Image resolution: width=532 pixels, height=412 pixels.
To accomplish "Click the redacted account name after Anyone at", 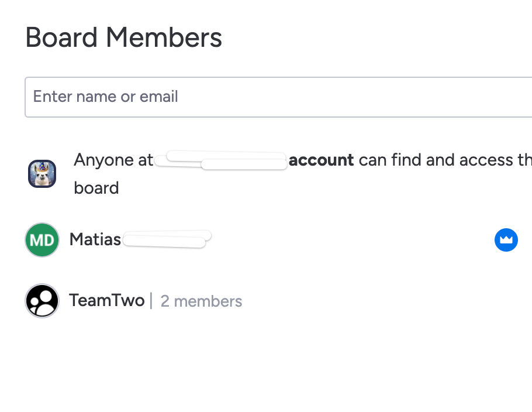I will [221, 160].
